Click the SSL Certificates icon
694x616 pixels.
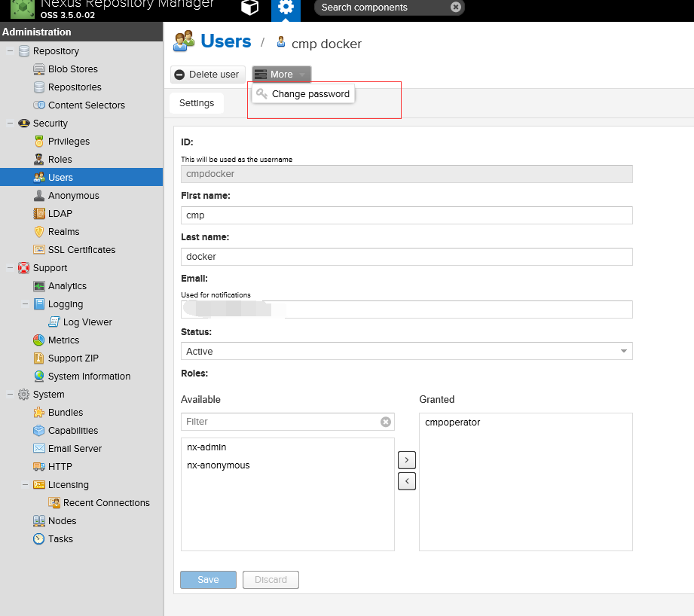tap(39, 250)
